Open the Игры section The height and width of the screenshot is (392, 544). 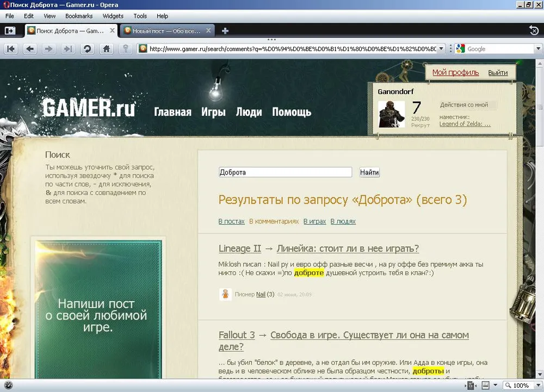coord(213,112)
